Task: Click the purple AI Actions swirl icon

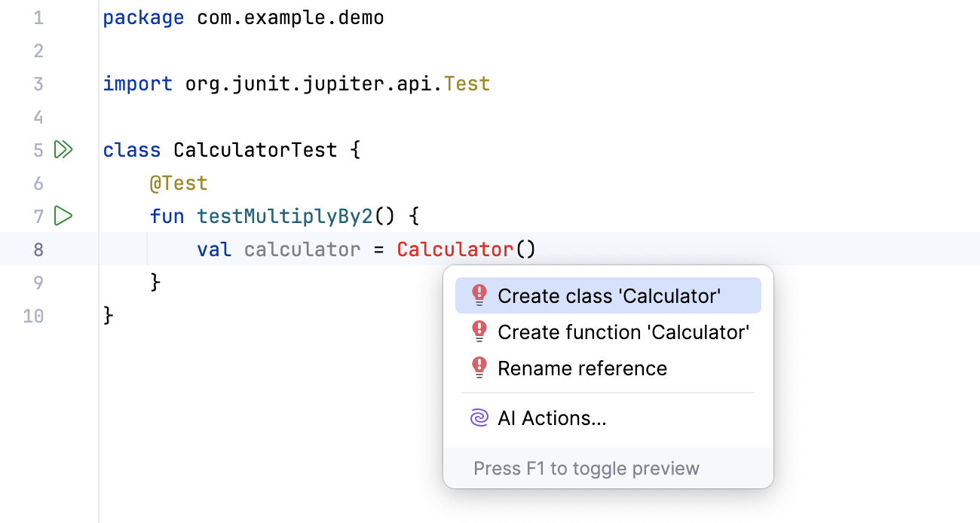Action: point(479,418)
